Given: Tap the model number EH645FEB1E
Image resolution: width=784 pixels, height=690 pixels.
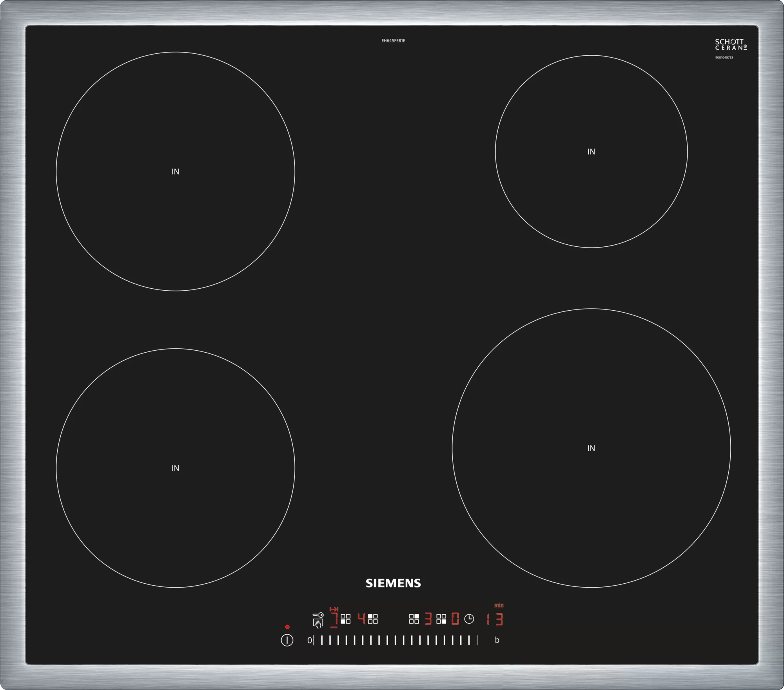Looking at the screenshot, I should pyautogui.click(x=393, y=40).
